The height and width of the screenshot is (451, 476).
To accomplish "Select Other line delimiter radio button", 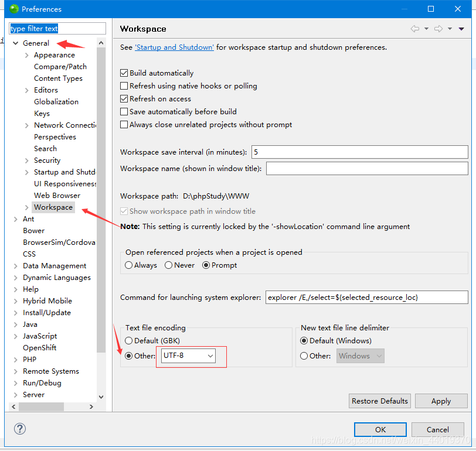I will tap(304, 356).
